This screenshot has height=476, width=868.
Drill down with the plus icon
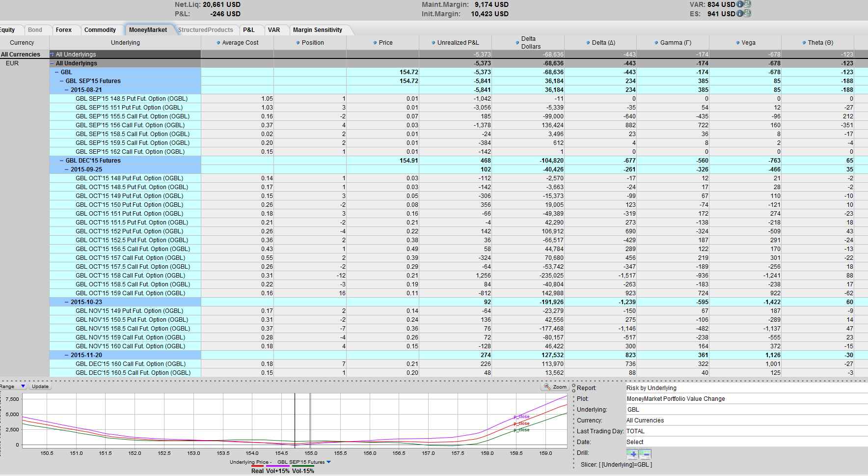point(633,454)
